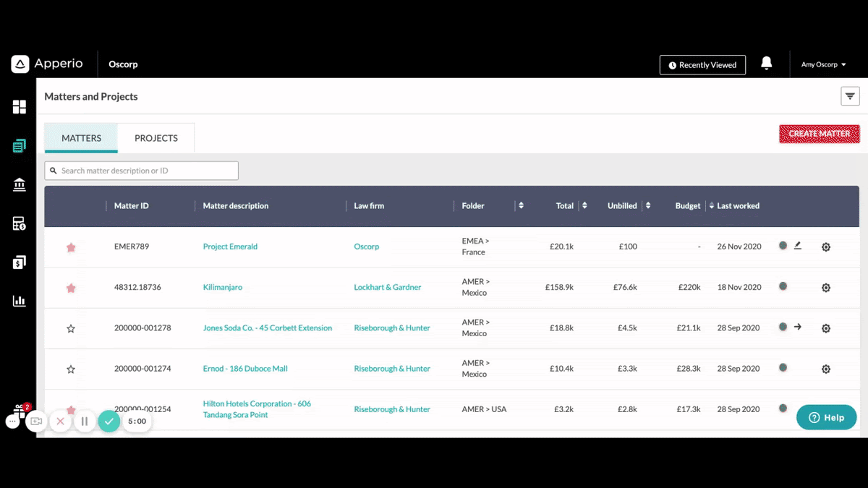The height and width of the screenshot is (488, 868).
Task: Open the budget calculator sidebar icon
Action: point(20,223)
